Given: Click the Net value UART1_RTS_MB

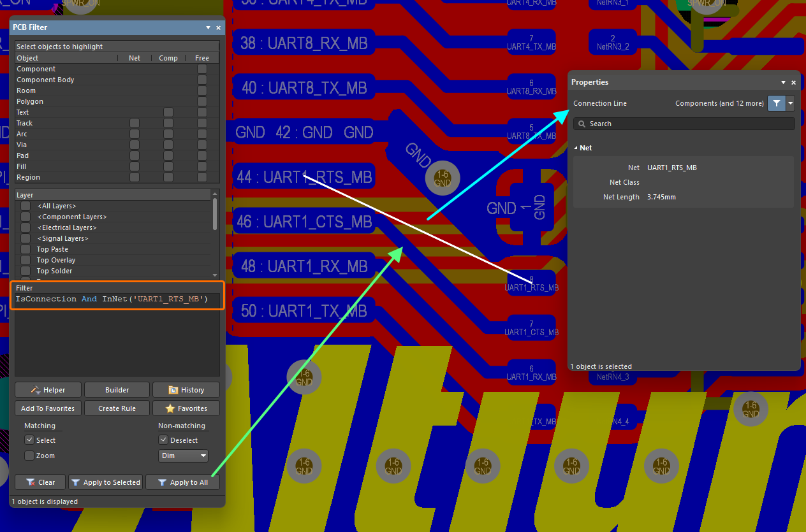Looking at the screenshot, I should [x=672, y=168].
